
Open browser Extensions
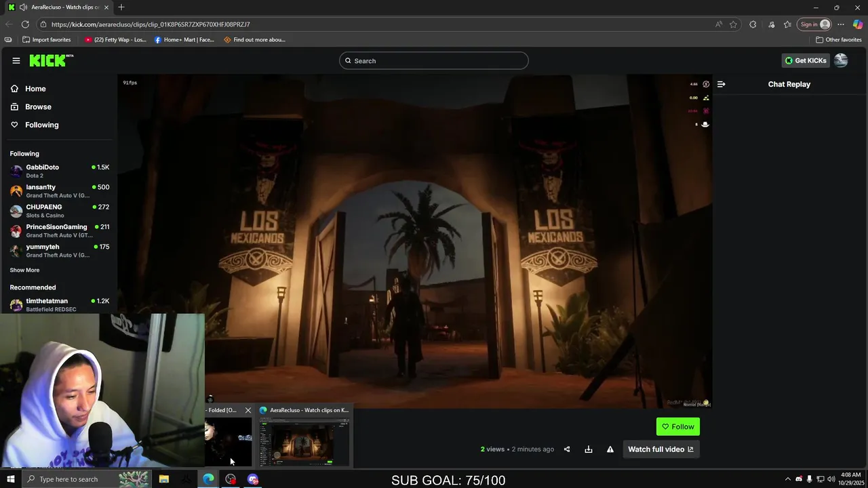point(753,24)
